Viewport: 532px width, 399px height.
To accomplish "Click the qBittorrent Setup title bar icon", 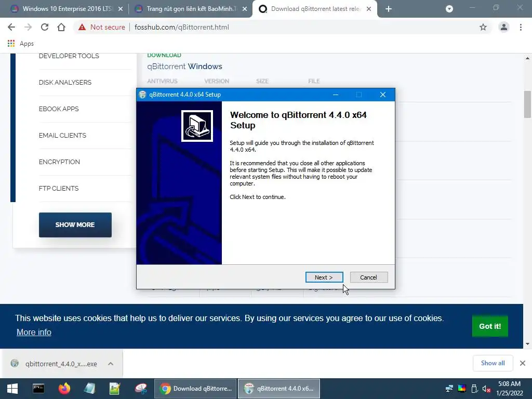I will pos(142,95).
